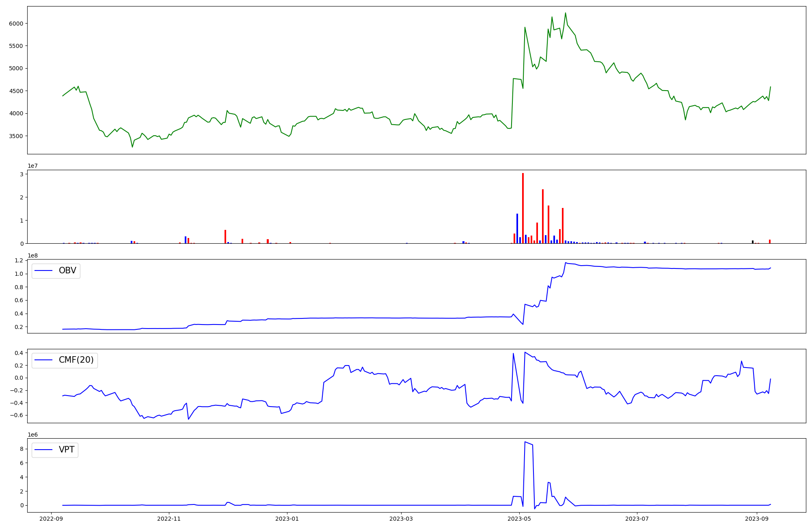This screenshot has height=528, width=812.
Task: Click the 2022-09 date label on x-axis
Action: 51,519
